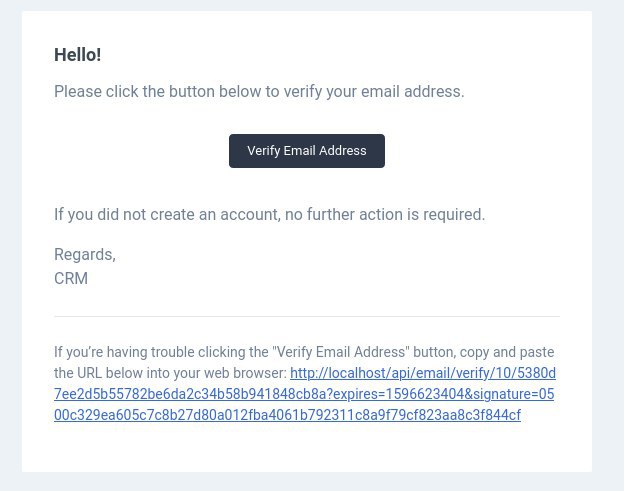This screenshot has width=624, height=491.
Task: Click the "CRM" signature text
Action: [71, 279]
